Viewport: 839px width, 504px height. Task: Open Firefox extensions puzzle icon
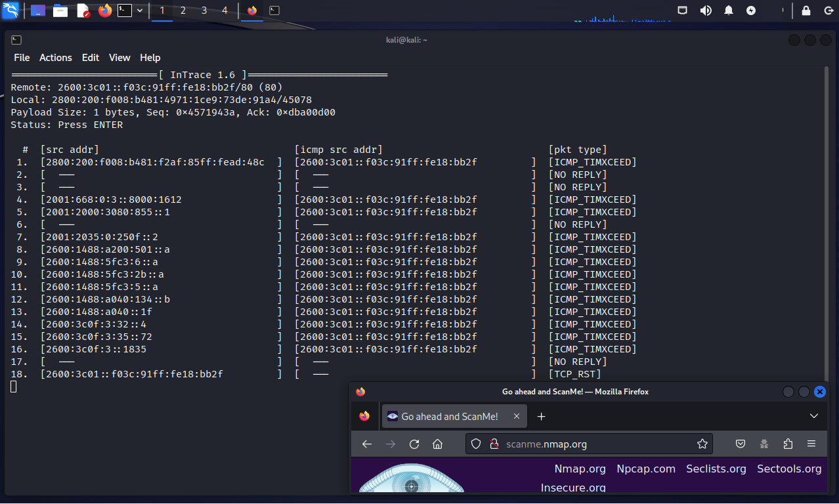pyautogui.click(x=788, y=444)
